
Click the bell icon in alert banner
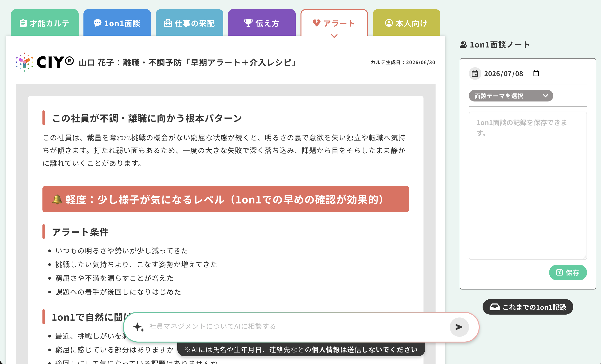pos(57,199)
